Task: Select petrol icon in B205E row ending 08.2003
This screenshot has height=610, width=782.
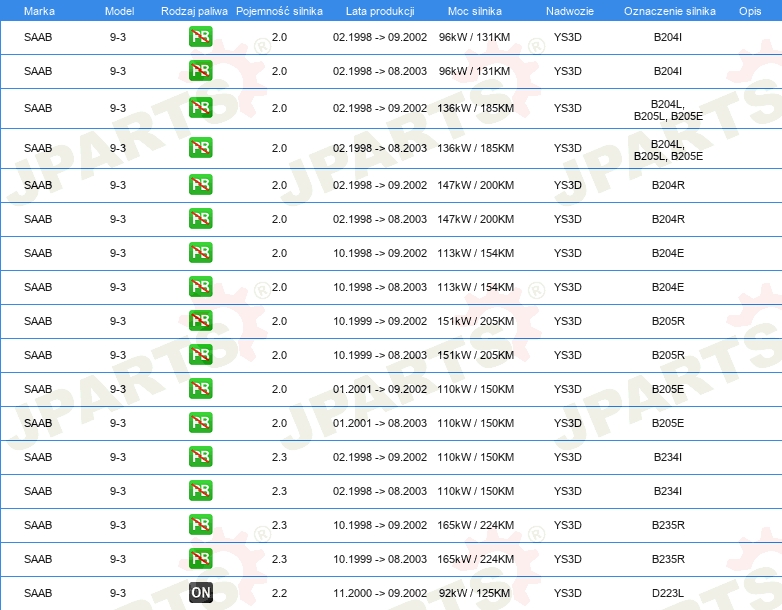Action: 200,422
